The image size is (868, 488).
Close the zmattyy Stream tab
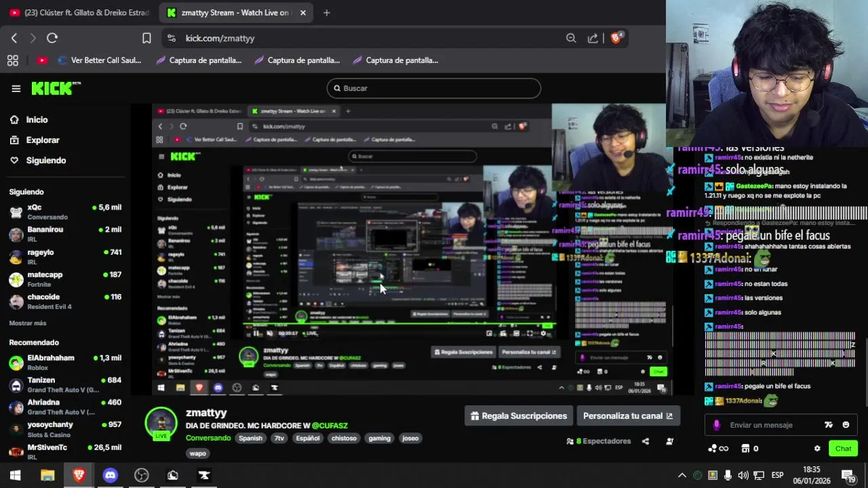click(x=303, y=12)
